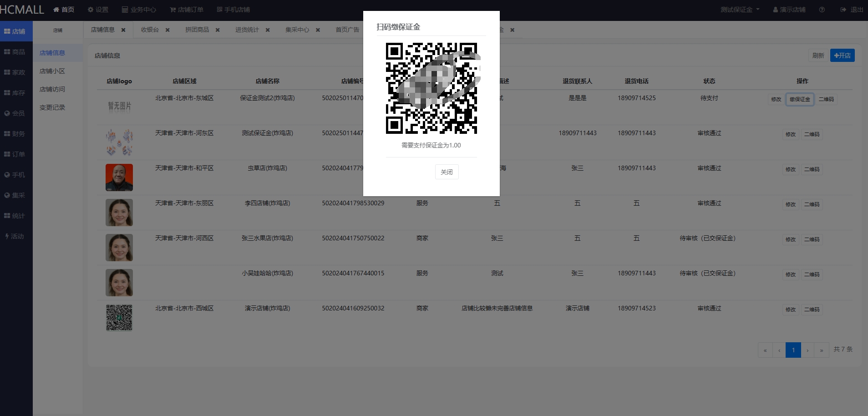Select 财务 in the left sidebar
868x416 pixels.
point(16,134)
